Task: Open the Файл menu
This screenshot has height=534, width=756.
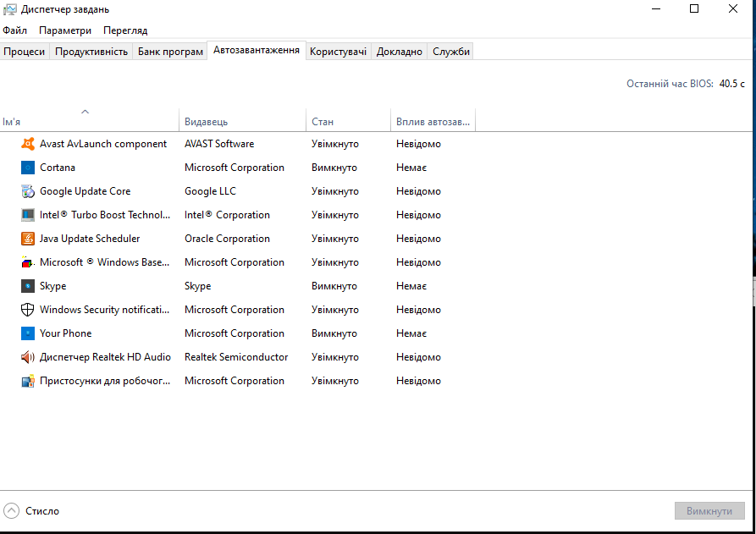Action: tap(15, 30)
